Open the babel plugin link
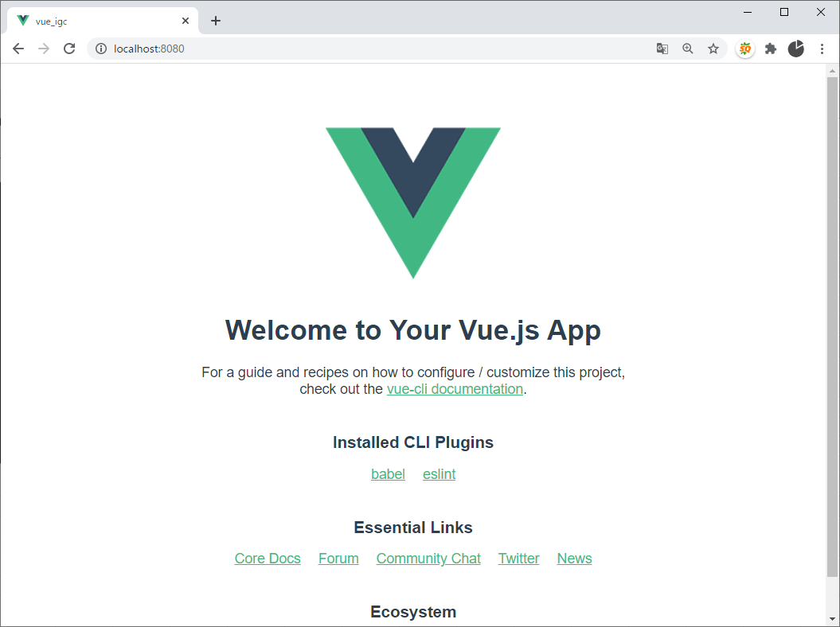The image size is (840, 627). (x=388, y=474)
